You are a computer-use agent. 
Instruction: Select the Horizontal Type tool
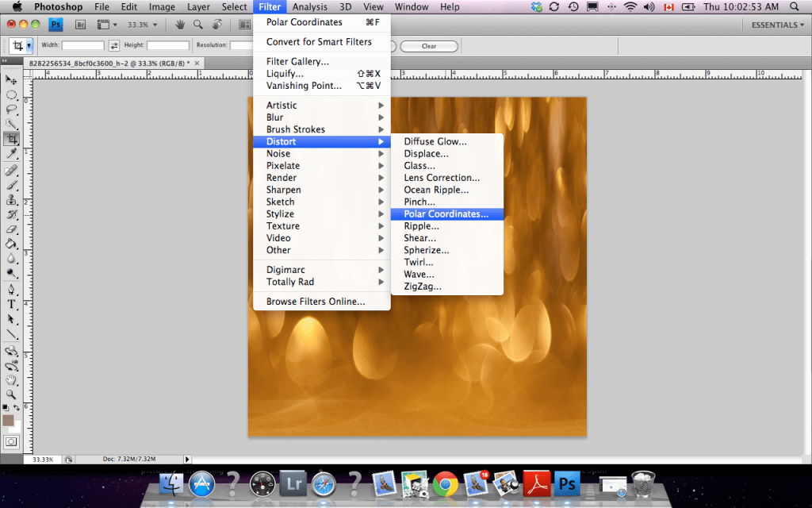pyautogui.click(x=11, y=302)
